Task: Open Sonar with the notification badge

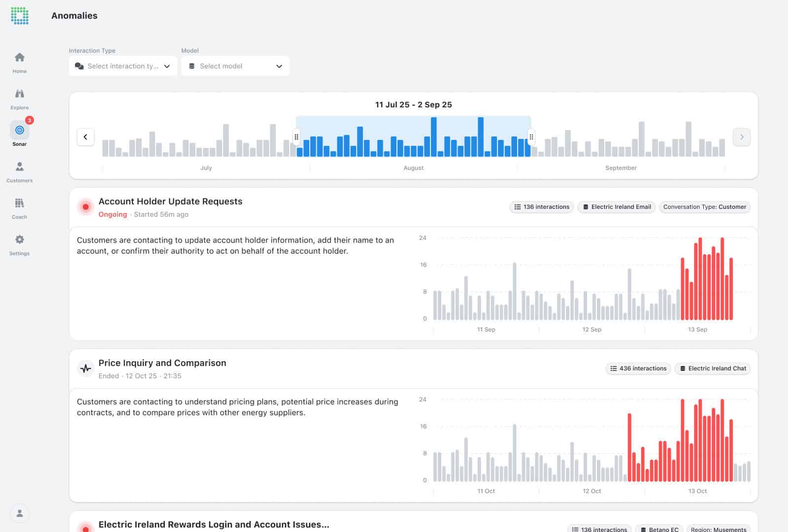Action: pos(19,131)
